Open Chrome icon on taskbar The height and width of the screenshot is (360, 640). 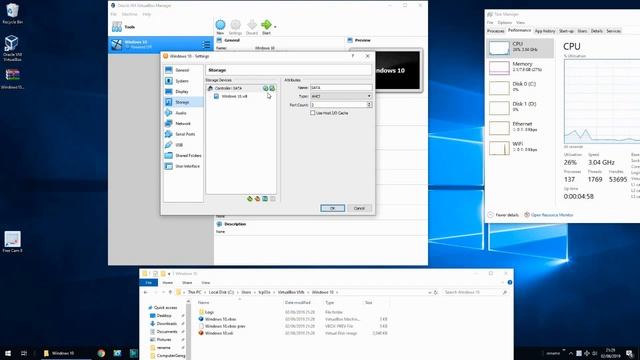[101, 353]
